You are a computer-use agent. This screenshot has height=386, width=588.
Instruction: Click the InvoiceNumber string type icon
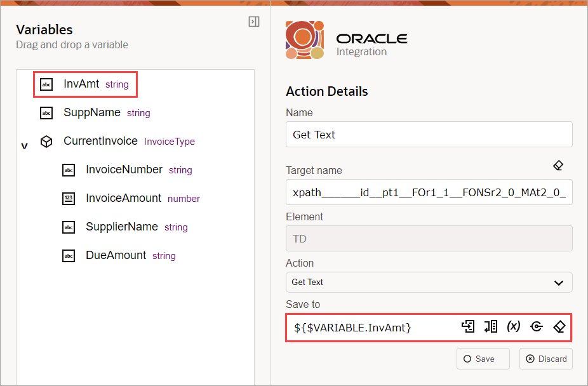69,170
